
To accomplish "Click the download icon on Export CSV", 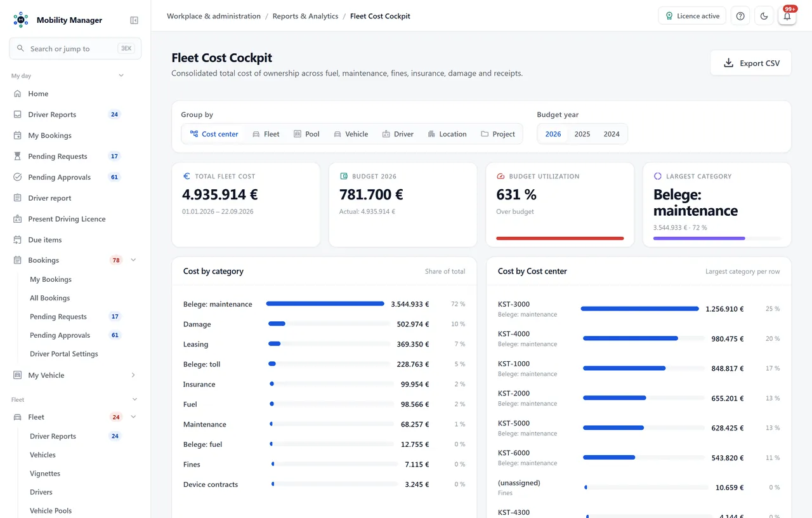I will pos(729,63).
